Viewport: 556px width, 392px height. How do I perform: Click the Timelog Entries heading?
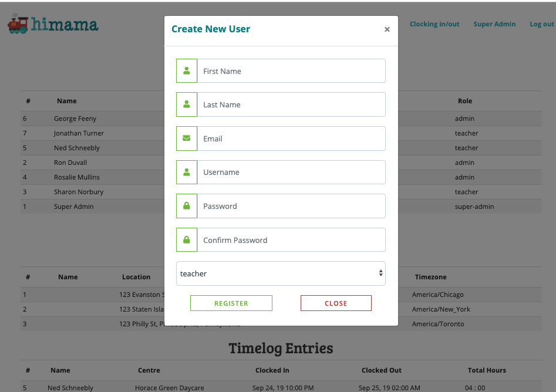[281, 348]
